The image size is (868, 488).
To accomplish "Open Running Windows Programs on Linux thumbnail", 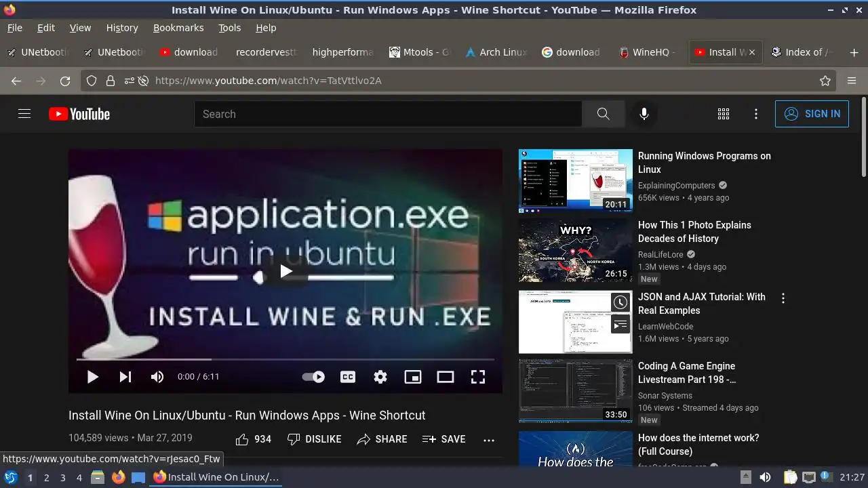I will [x=575, y=181].
